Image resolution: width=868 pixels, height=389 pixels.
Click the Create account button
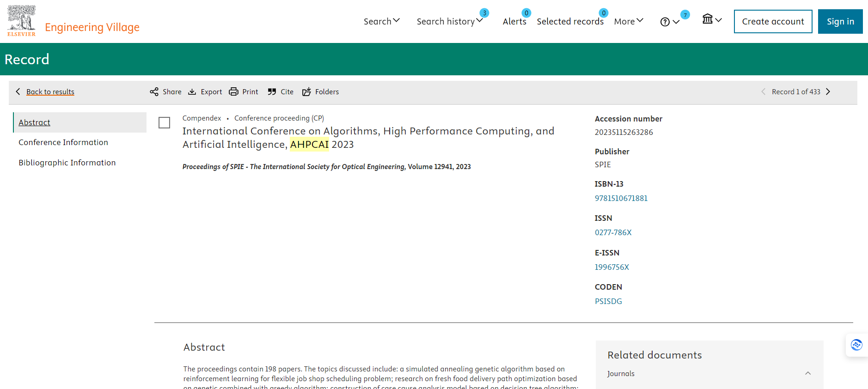coord(773,21)
